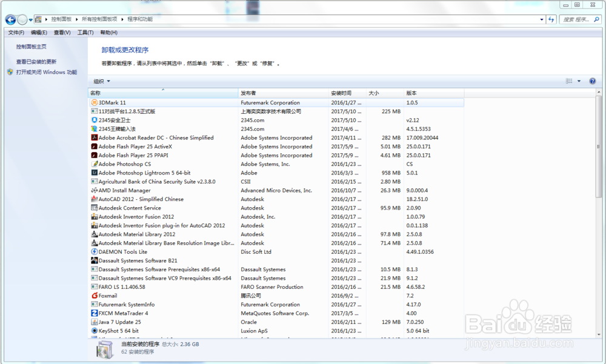Open 查看已安装的更新 link
Screen dimensions: 606x364
36,62
